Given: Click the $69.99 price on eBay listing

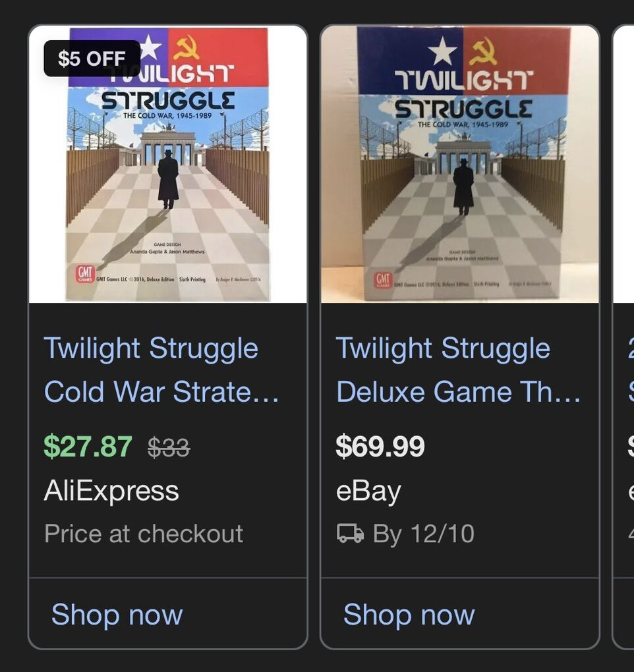Looking at the screenshot, I should click(x=380, y=447).
